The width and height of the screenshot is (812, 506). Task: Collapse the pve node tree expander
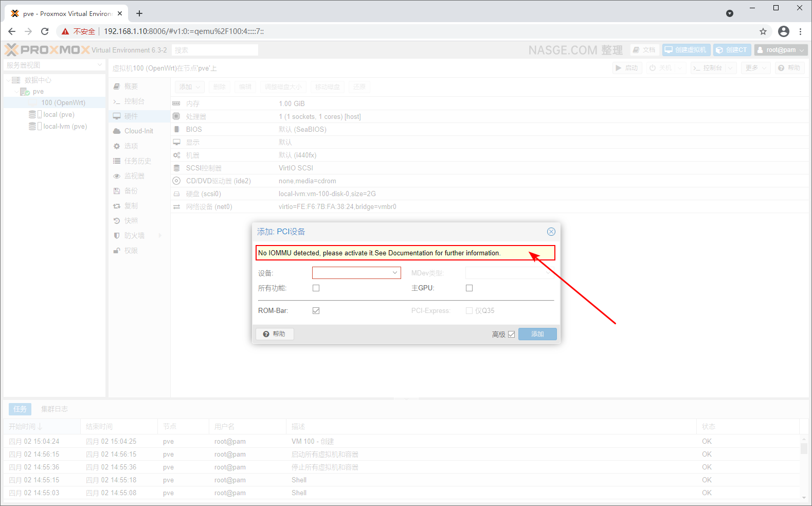click(16, 92)
